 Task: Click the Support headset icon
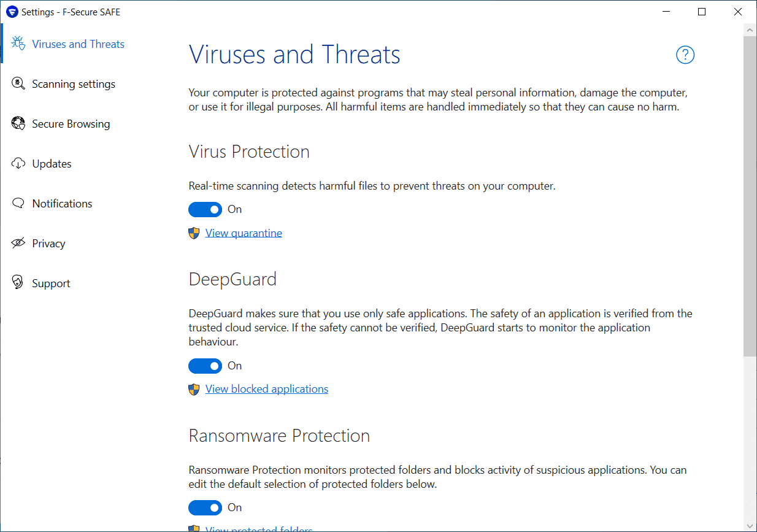[18, 283]
